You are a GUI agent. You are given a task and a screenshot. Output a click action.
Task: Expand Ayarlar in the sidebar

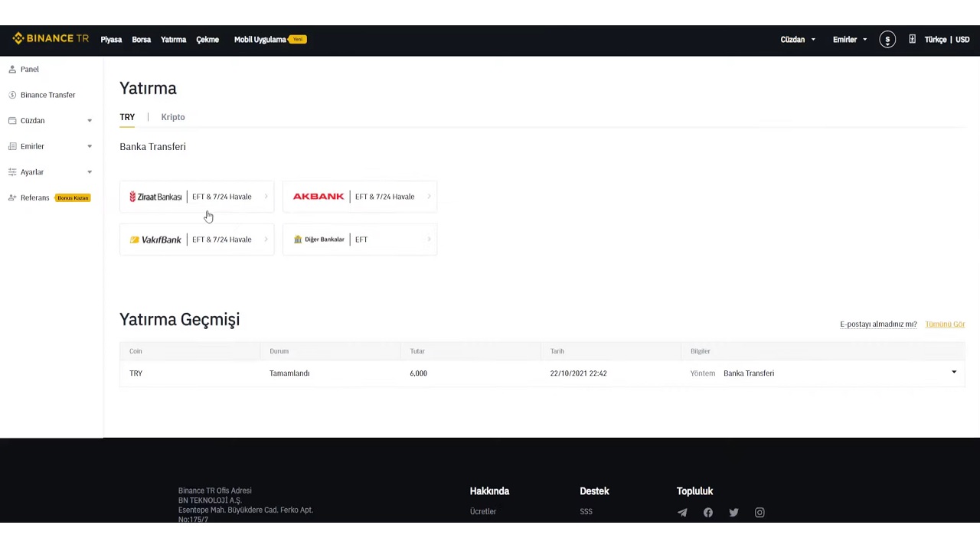pos(90,172)
